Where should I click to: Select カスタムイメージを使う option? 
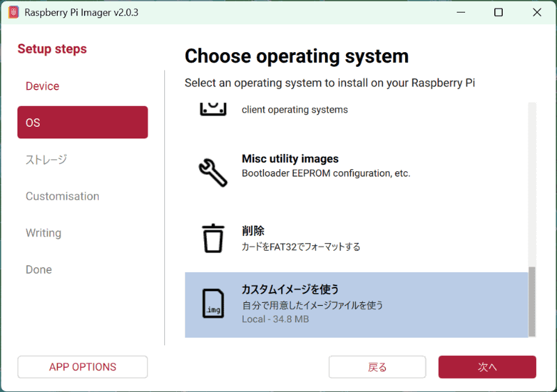[x=356, y=305]
